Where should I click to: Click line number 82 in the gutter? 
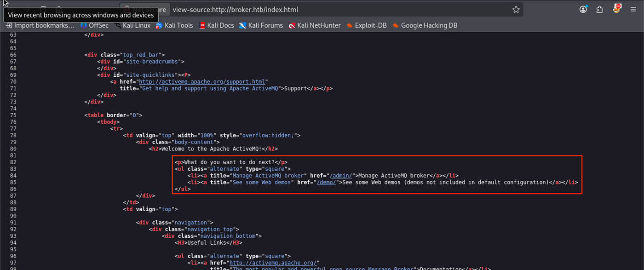[x=13, y=162]
